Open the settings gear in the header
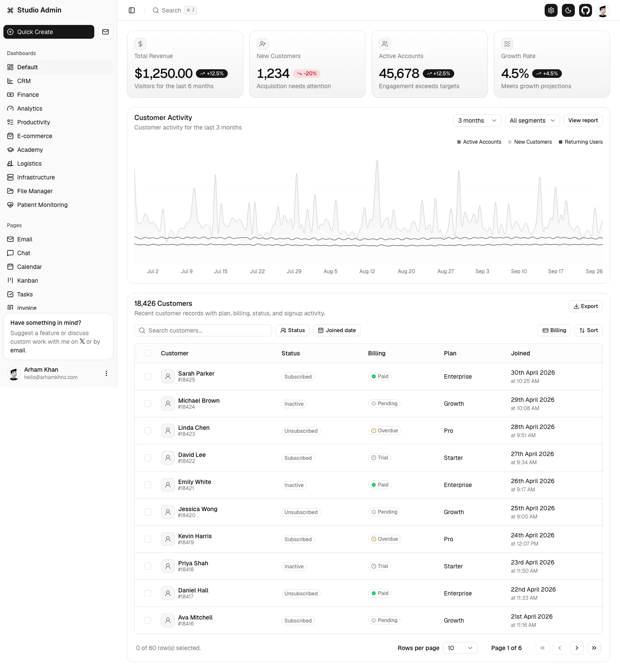 [551, 10]
